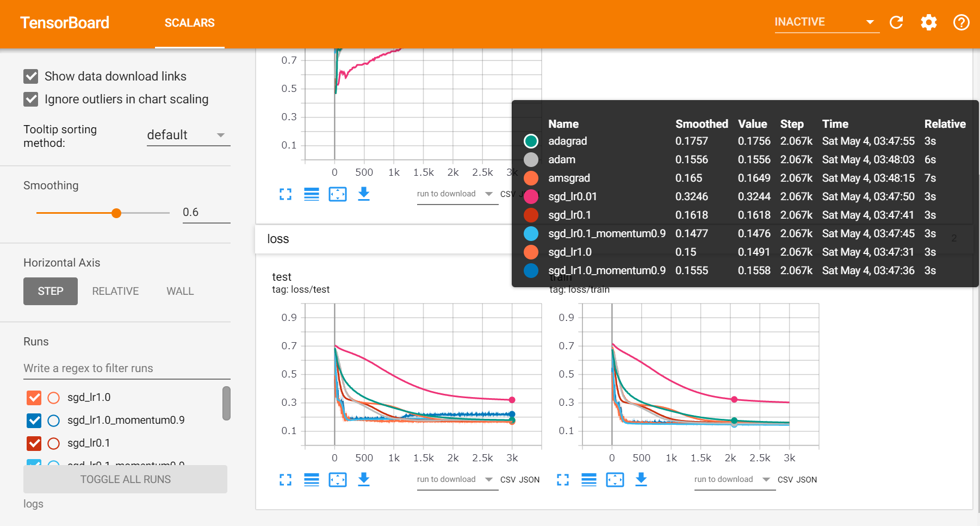Open TensorBoard settings

[928, 23]
